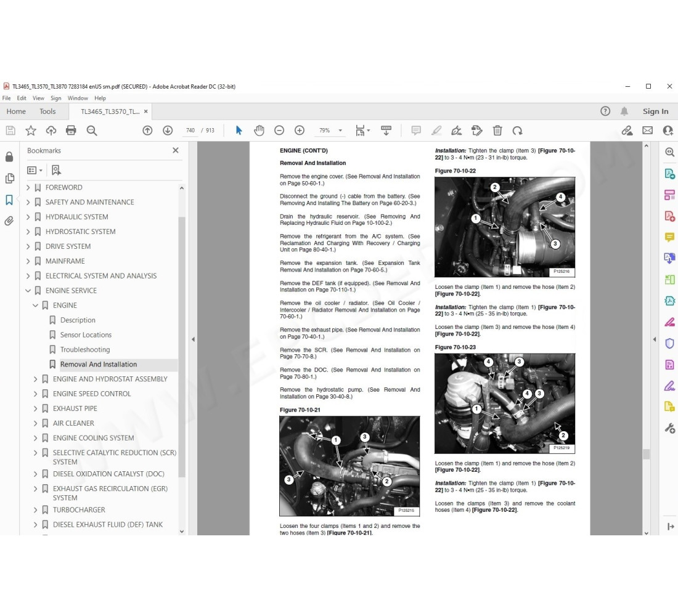Close the TL3465_TL3570 document tab

pyautogui.click(x=145, y=111)
